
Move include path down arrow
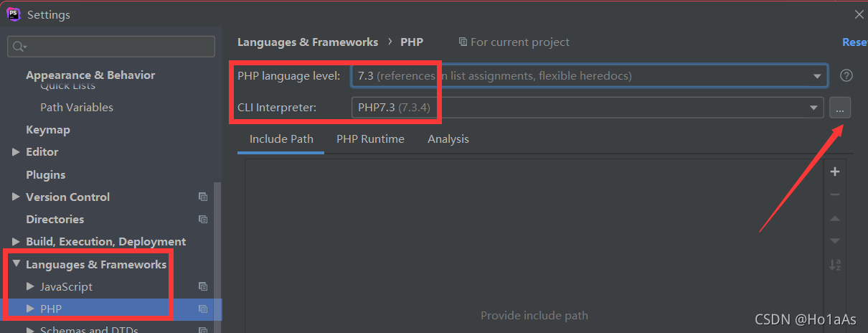(834, 241)
